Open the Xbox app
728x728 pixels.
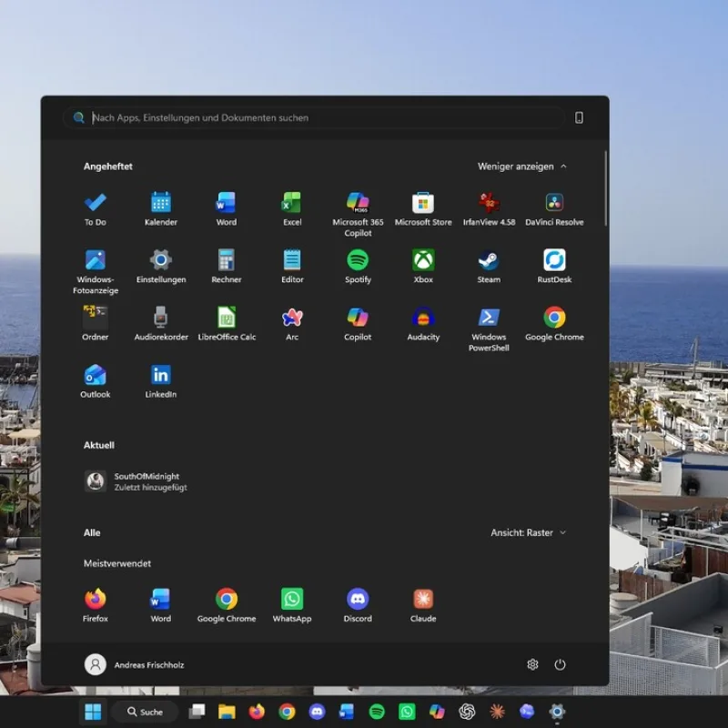[423, 267]
